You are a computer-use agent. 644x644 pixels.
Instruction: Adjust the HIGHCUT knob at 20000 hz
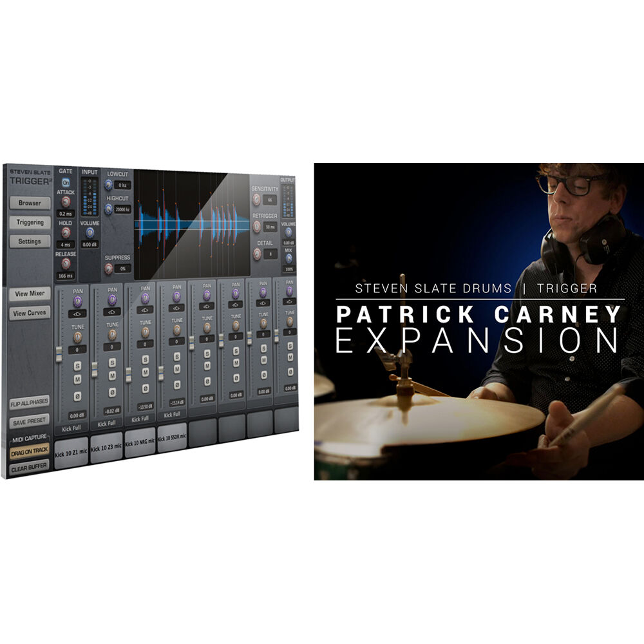(109, 208)
